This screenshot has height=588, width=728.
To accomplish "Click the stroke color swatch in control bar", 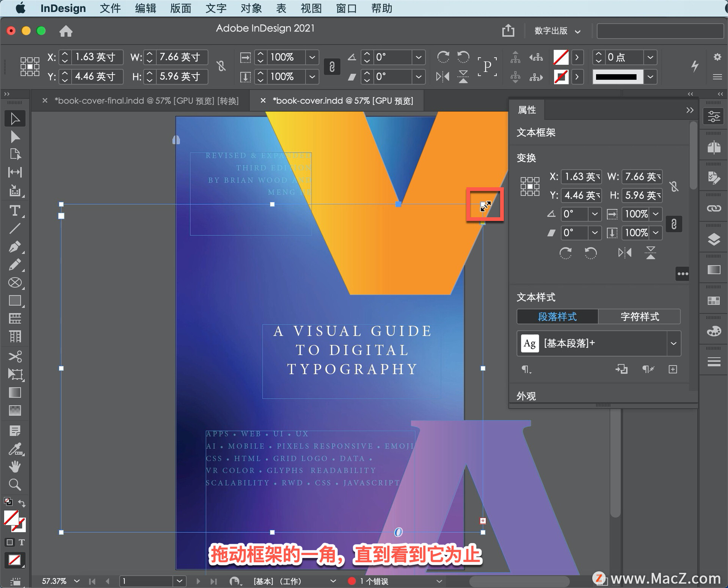I will pos(561,77).
